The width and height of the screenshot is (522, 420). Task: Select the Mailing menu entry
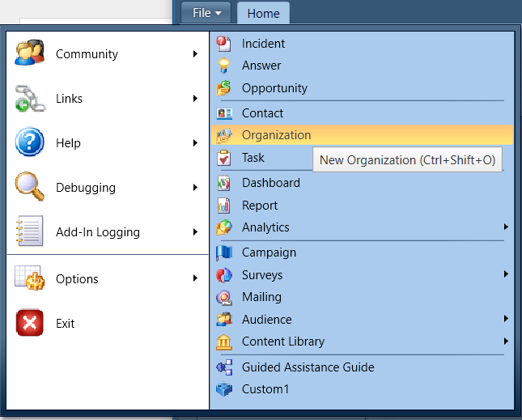(x=363, y=297)
